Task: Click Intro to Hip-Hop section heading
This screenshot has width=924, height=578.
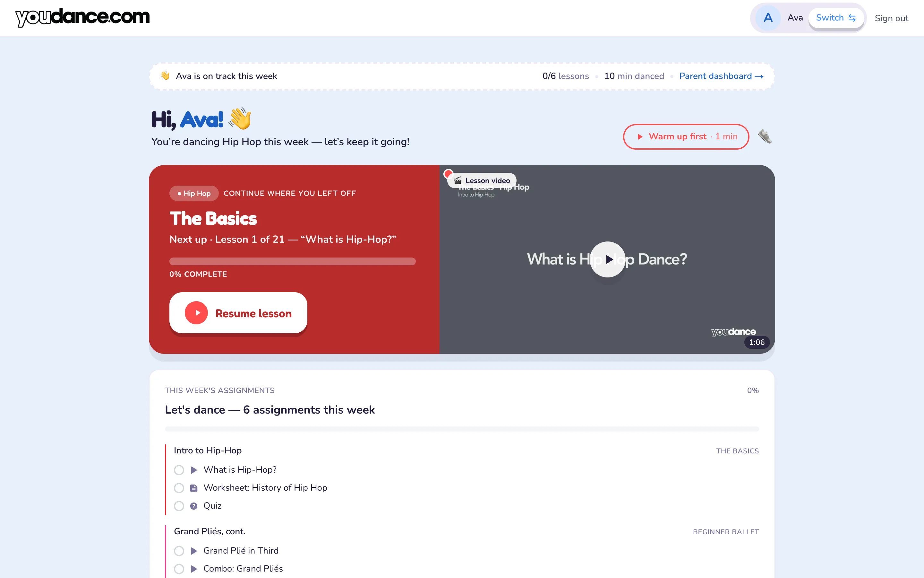Action: click(208, 450)
